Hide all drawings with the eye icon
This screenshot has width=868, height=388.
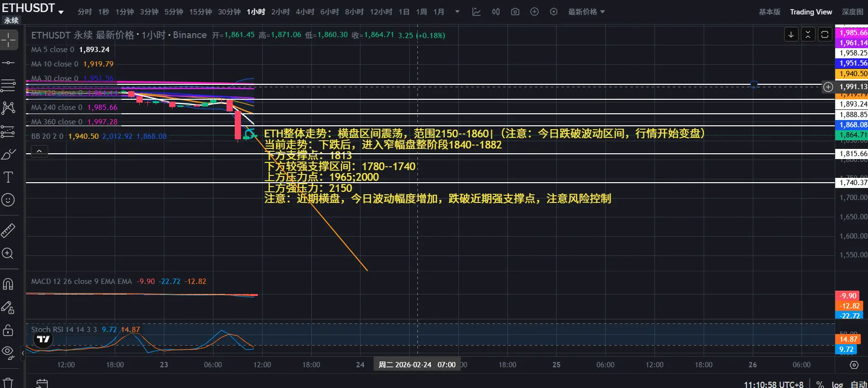(x=9, y=352)
